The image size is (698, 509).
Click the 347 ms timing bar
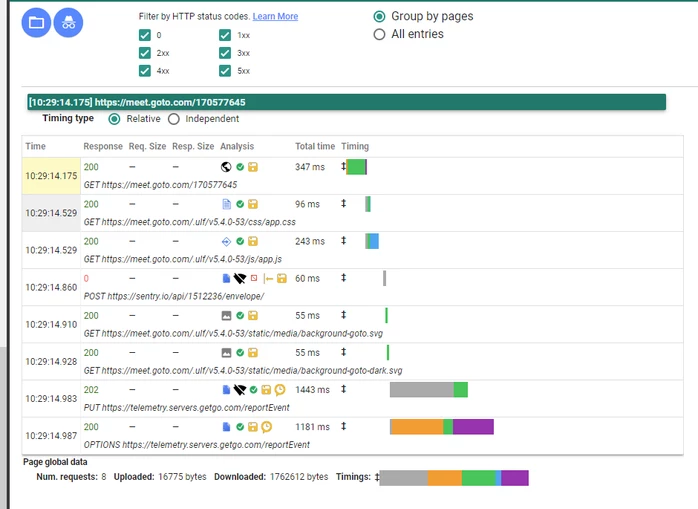pyautogui.click(x=357, y=167)
